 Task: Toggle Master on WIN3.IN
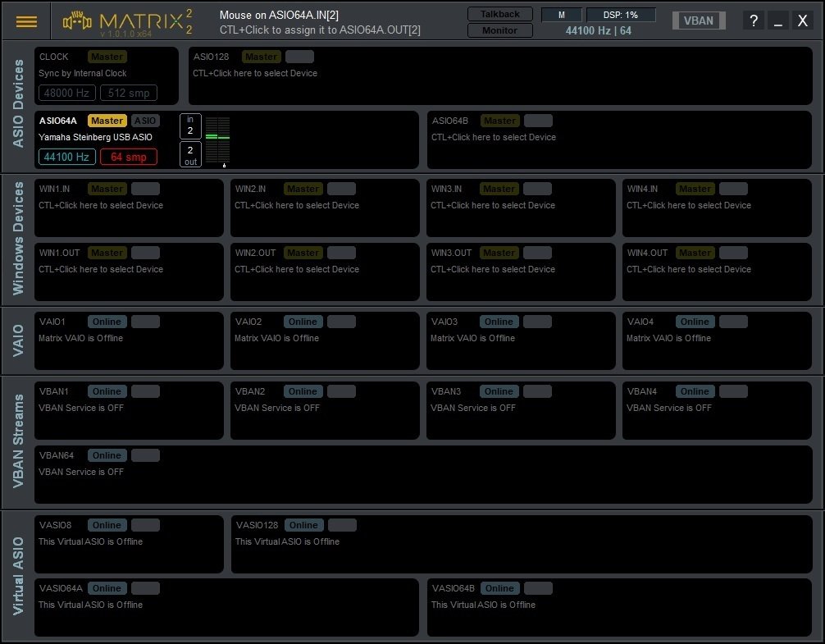pos(499,189)
